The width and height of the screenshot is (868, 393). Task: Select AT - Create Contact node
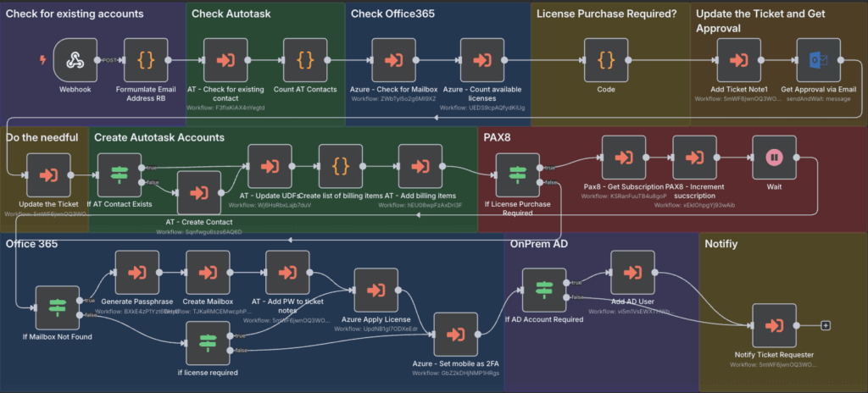pos(199,192)
